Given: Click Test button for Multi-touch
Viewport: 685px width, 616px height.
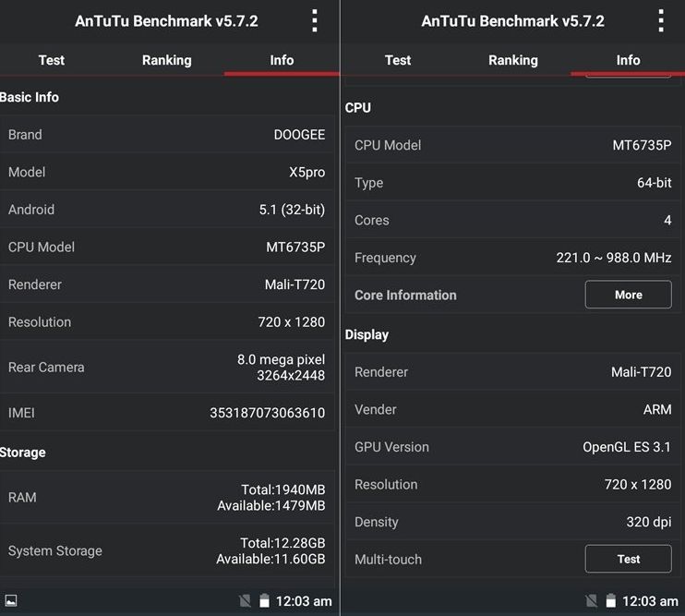Looking at the screenshot, I should (628, 559).
